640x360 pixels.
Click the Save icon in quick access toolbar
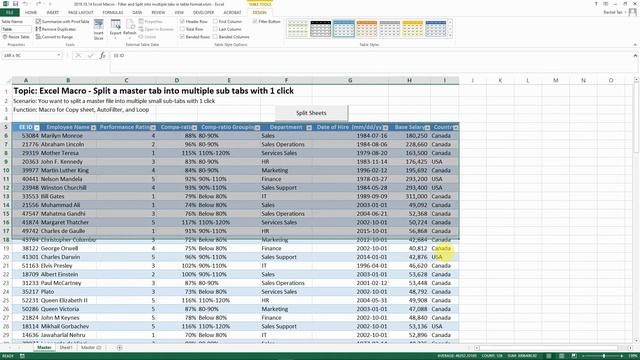15,4
